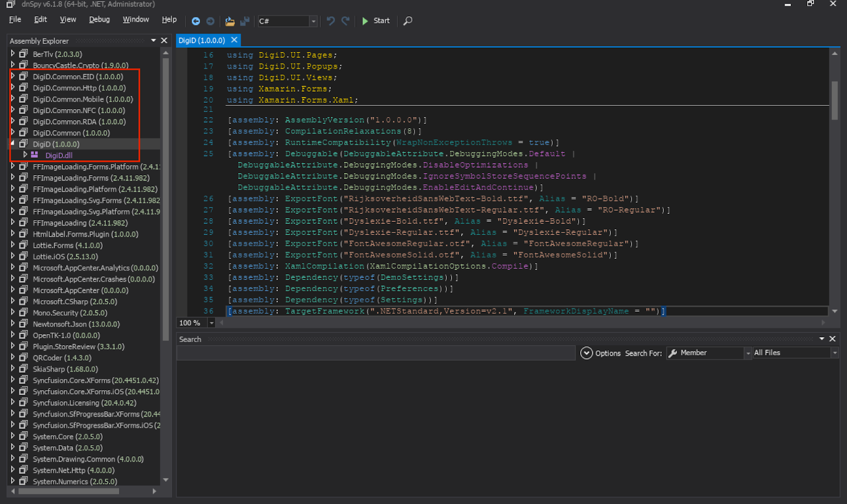847x504 pixels.
Task: Open the C# language dropdown
Action: pos(313,21)
